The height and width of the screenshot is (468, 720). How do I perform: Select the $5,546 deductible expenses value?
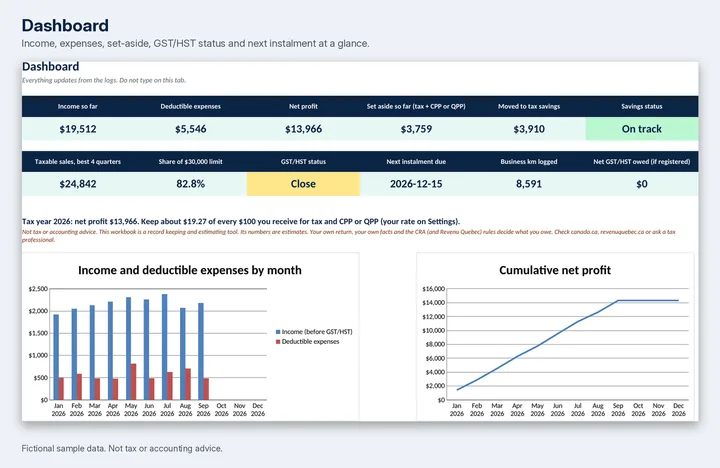click(x=191, y=129)
